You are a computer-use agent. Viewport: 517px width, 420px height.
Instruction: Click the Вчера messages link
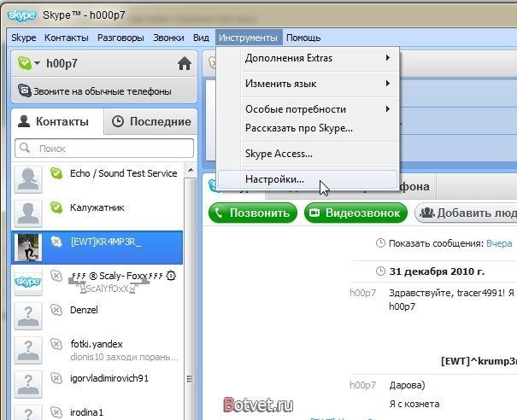(x=499, y=243)
